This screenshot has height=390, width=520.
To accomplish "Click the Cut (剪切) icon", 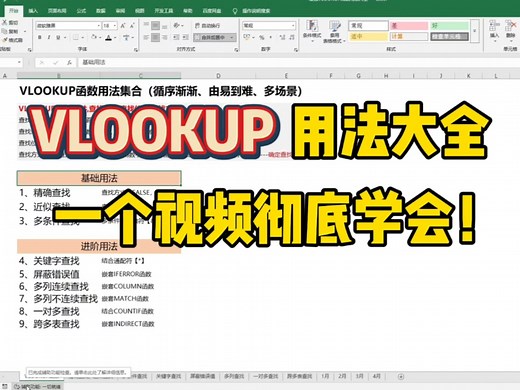I will 5,23.
